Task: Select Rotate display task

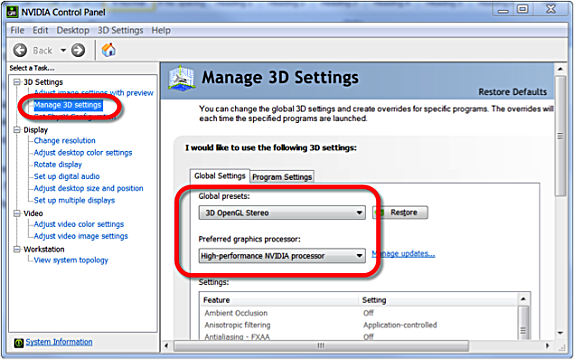Action: (x=58, y=164)
